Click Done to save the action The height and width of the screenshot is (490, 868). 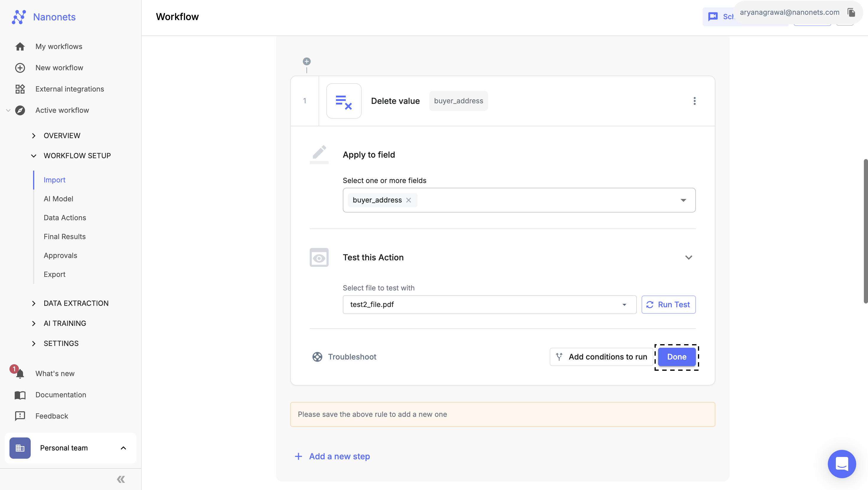[x=677, y=357]
